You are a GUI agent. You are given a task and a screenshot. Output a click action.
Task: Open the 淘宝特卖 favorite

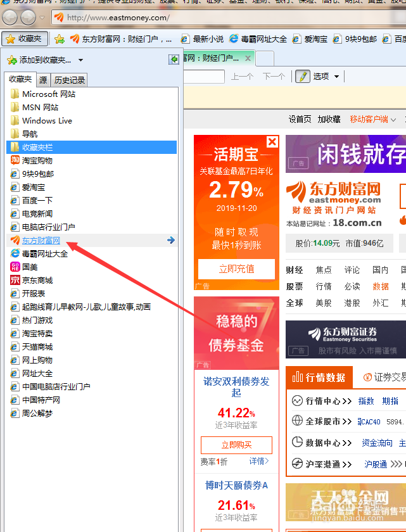[92, 334]
